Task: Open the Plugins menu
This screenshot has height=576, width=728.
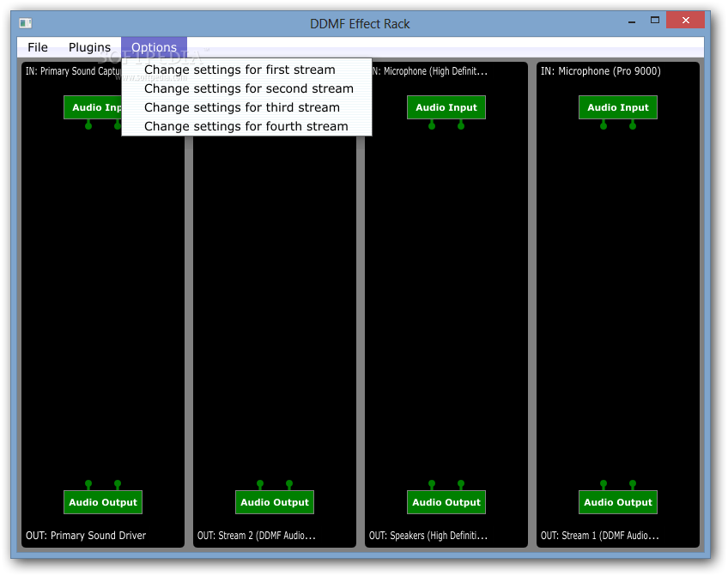Action: pyautogui.click(x=89, y=47)
